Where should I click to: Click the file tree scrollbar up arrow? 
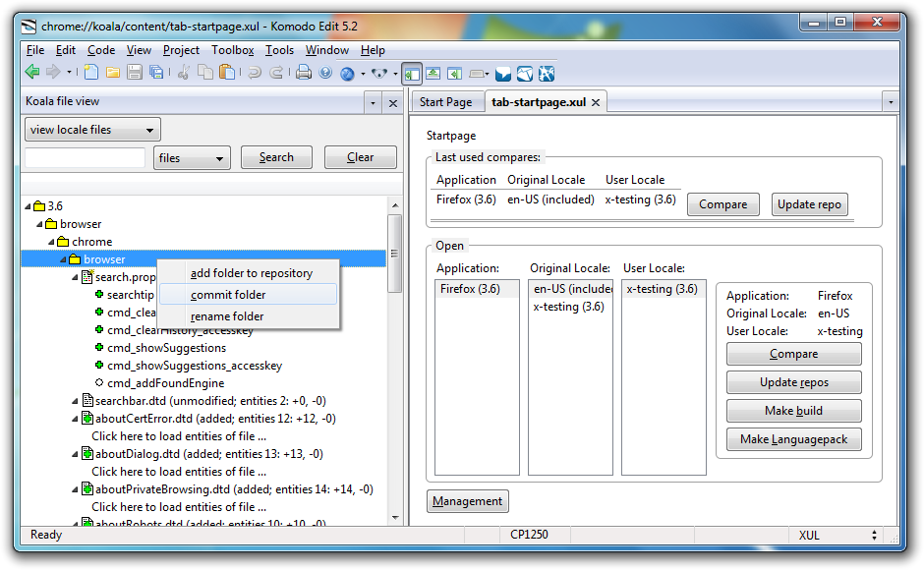pyautogui.click(x=395, y=205)
